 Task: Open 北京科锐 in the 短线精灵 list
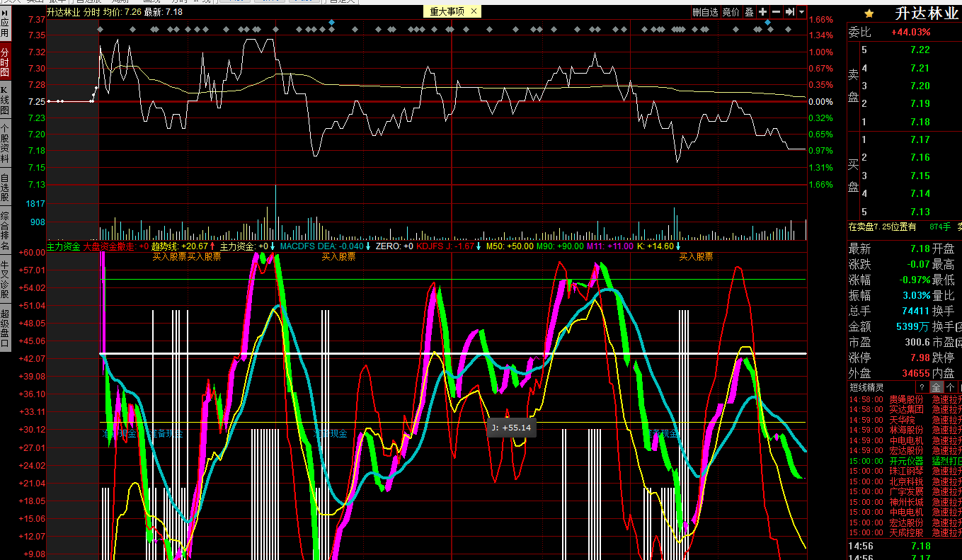(906, 481)
